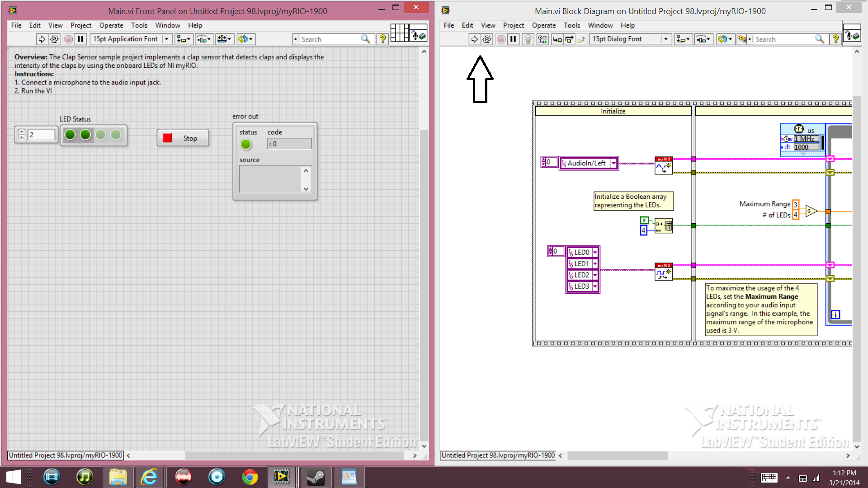Click the Initialize Array function node
This screenshot has width=868, height=488.
(x=664, y=225)
